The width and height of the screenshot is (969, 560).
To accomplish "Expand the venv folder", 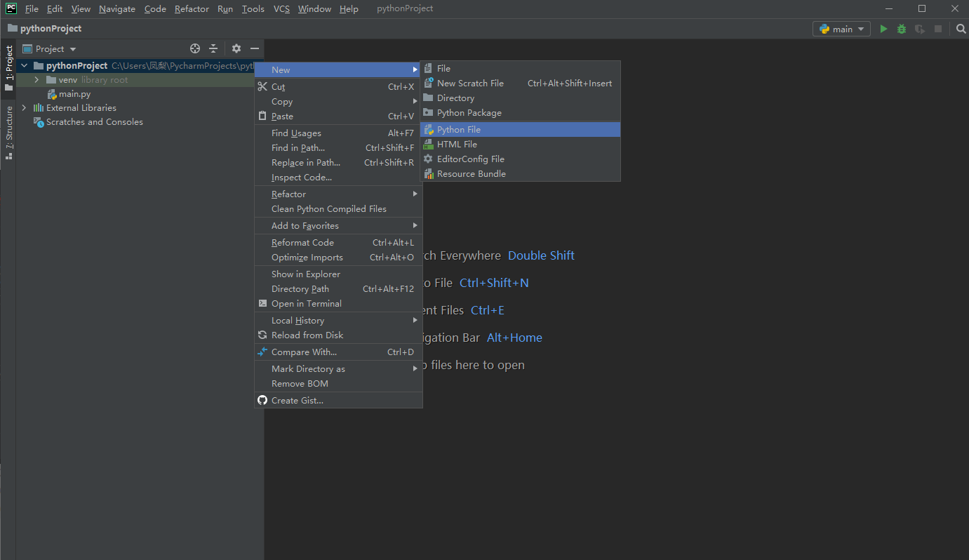I will (x=36, y=79).
